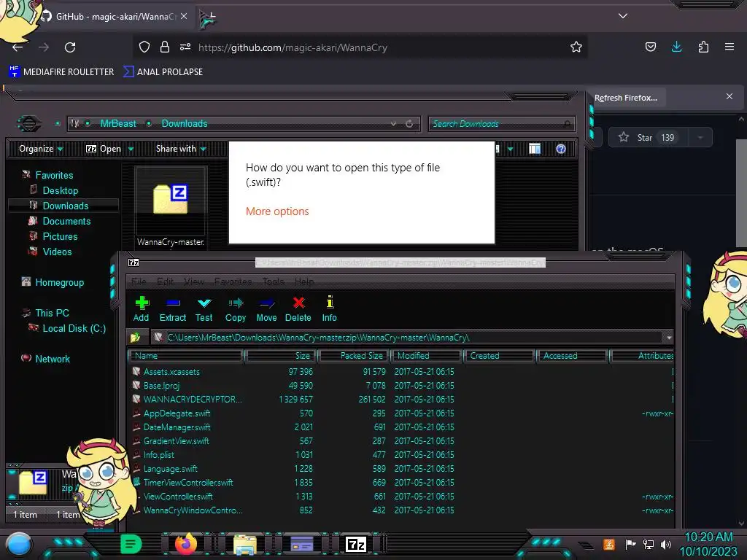Viewport: 747px width, 560px height.
Task: Click the MrBeast breadcrumb in Explorer
Action: [118, 123]
